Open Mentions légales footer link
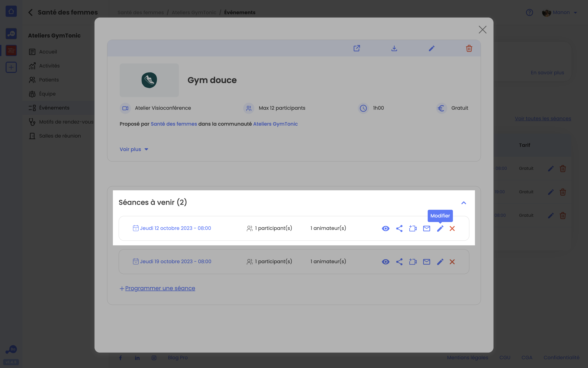The image size is (588, 368). pyautogui.click(x=467, y=357)
